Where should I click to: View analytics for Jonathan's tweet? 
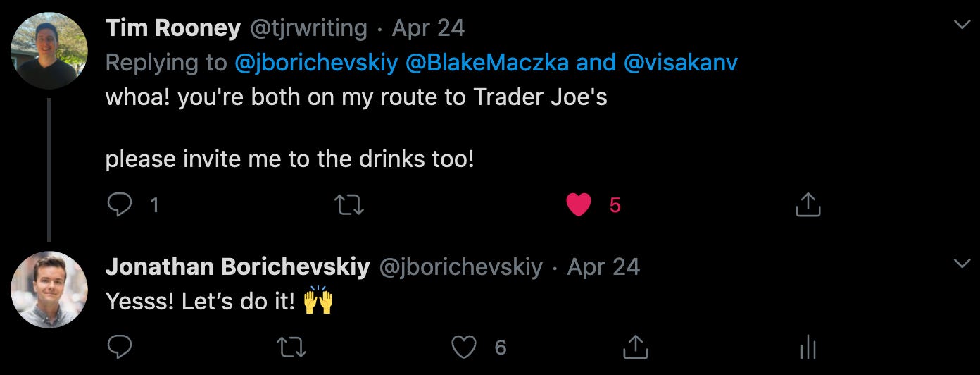808,347
